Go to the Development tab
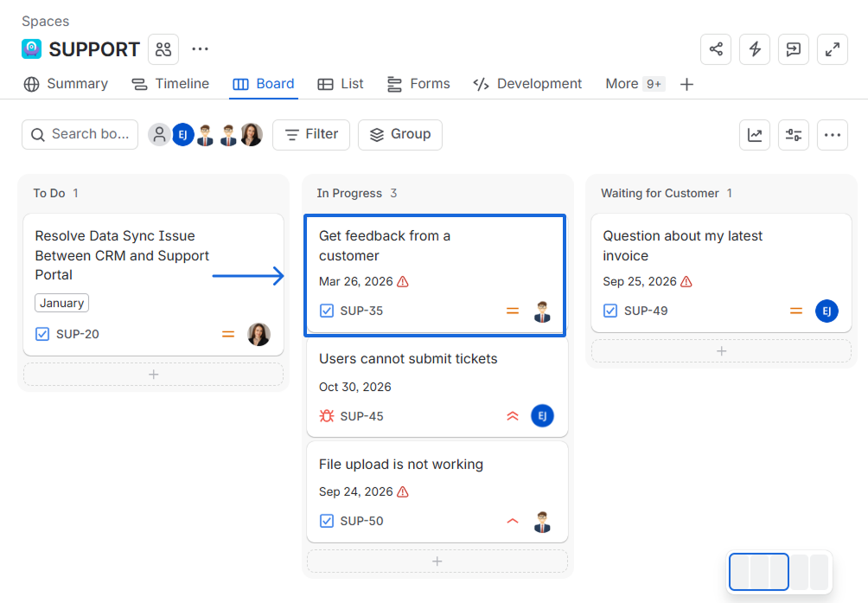This screenshot has height=603, width=868. pyautogui.click(x=527, y=84)
